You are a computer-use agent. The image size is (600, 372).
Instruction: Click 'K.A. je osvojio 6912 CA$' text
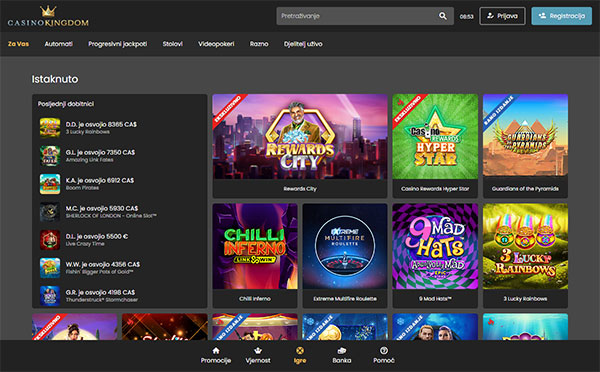100,180
